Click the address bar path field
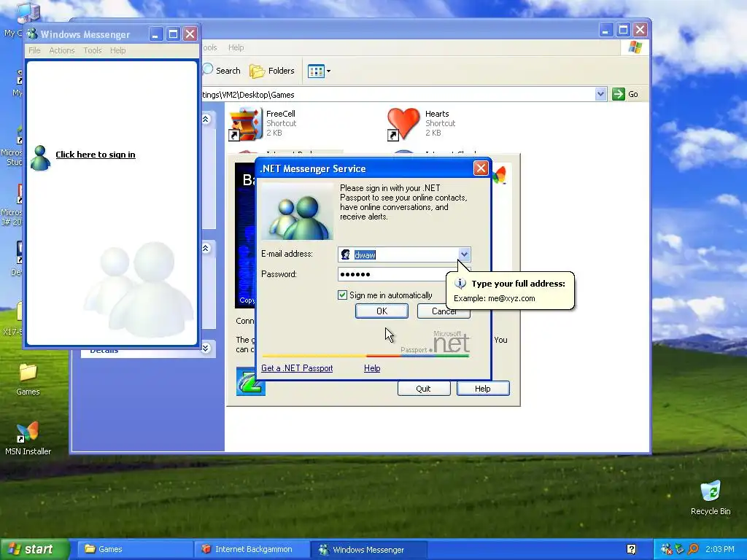This screenshot has width=747, height=560. 398,94
